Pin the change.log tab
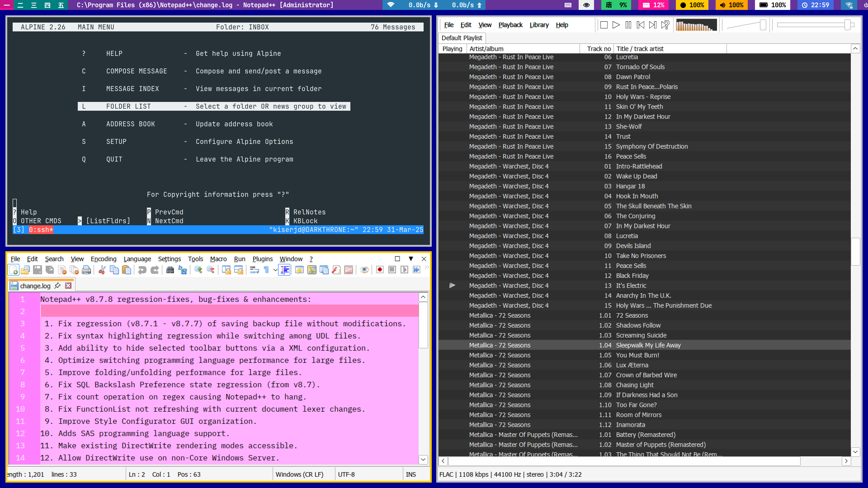 (58, 286)
